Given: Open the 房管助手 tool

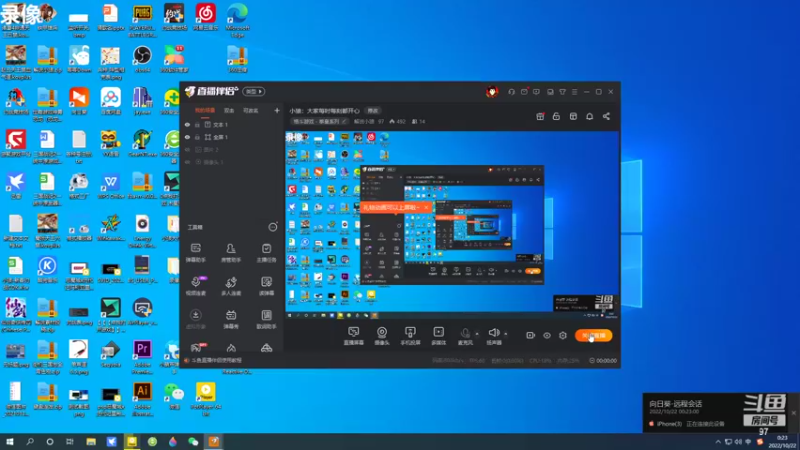Looking at the screenshot, I should coord(231,253).
